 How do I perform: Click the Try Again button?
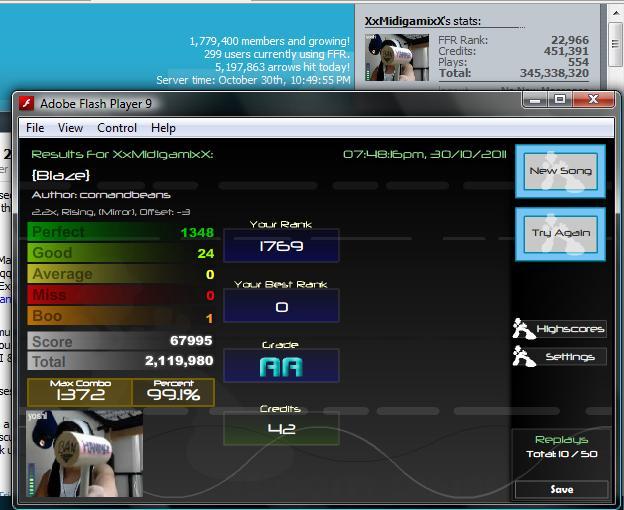560,234
